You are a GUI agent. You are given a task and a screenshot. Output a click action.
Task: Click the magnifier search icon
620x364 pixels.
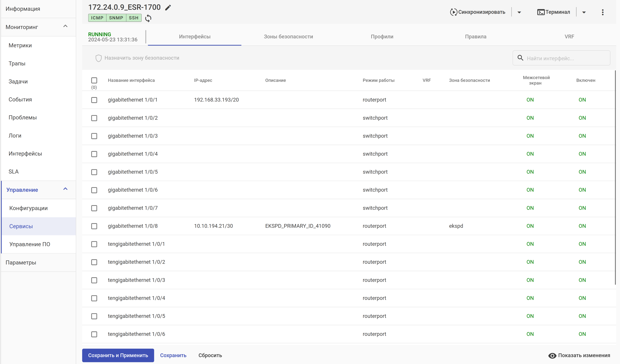click(x=520, y=58)
